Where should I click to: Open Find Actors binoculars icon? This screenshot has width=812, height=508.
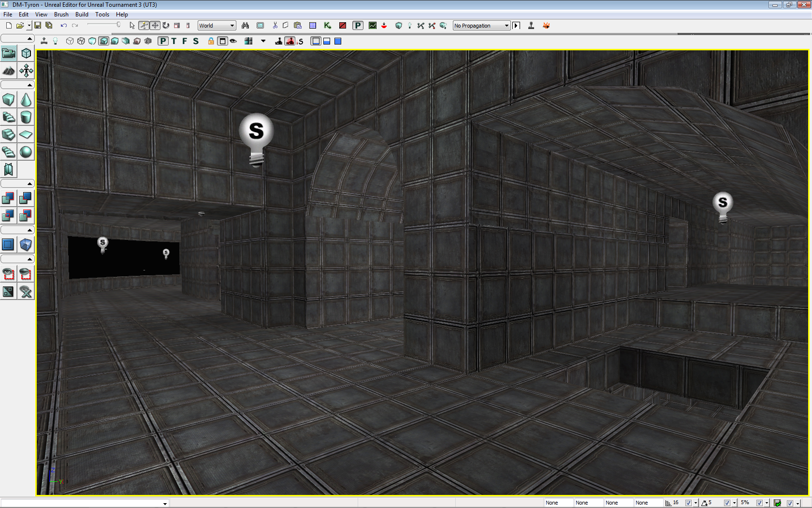pos(246,26)
